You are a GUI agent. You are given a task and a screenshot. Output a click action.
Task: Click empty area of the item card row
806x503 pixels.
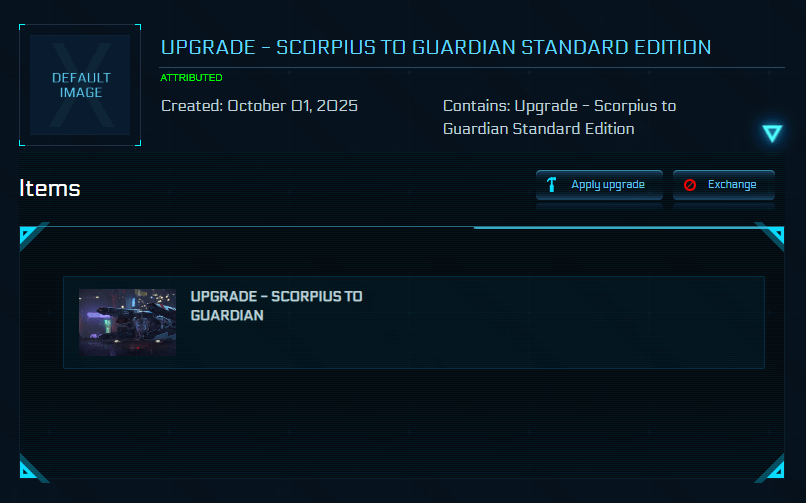coord(560,322)
